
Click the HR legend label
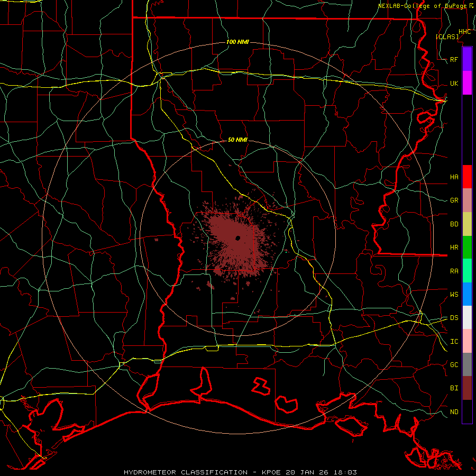[x=454, y=248]
